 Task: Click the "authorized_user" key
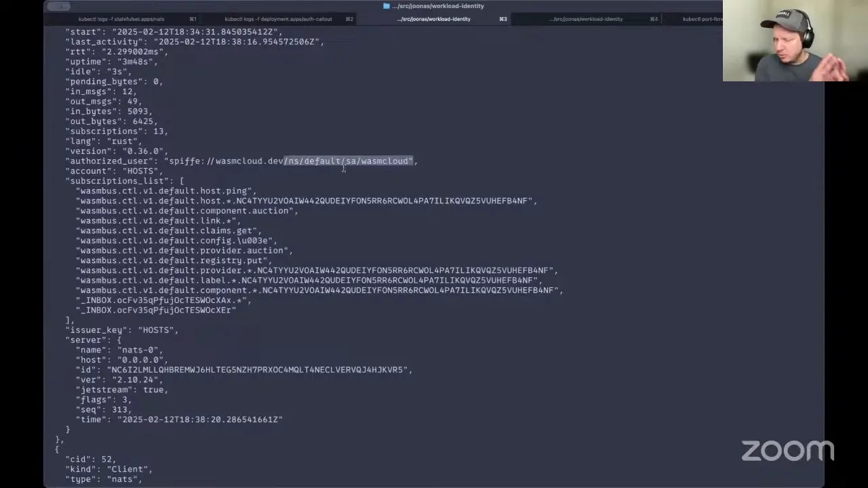(x=112, y=161)
